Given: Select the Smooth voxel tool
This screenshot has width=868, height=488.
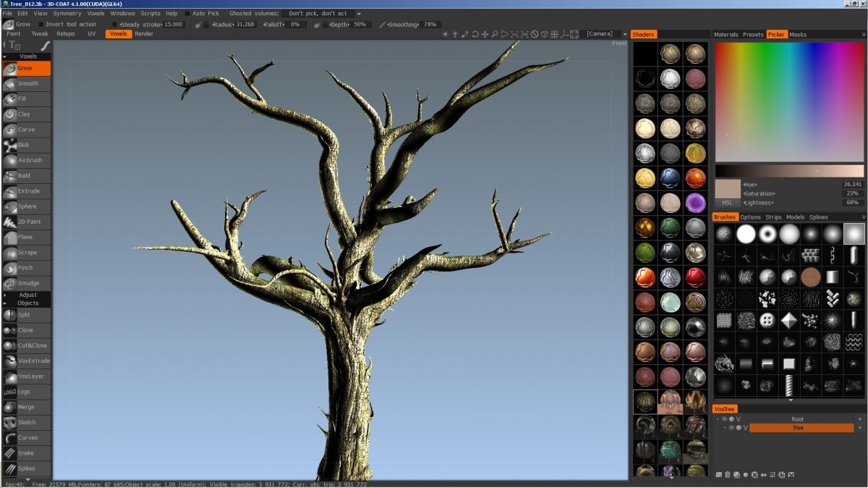Looking at the screenshot, I should (x=27, y=83).
